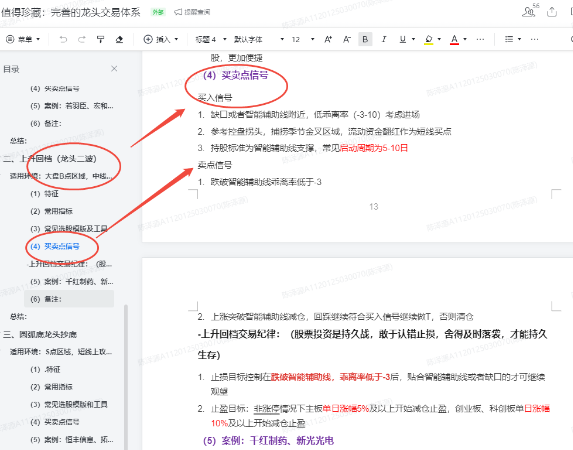Expand the list style dropdown arrow
573x450 pixels.
[519, 39]
